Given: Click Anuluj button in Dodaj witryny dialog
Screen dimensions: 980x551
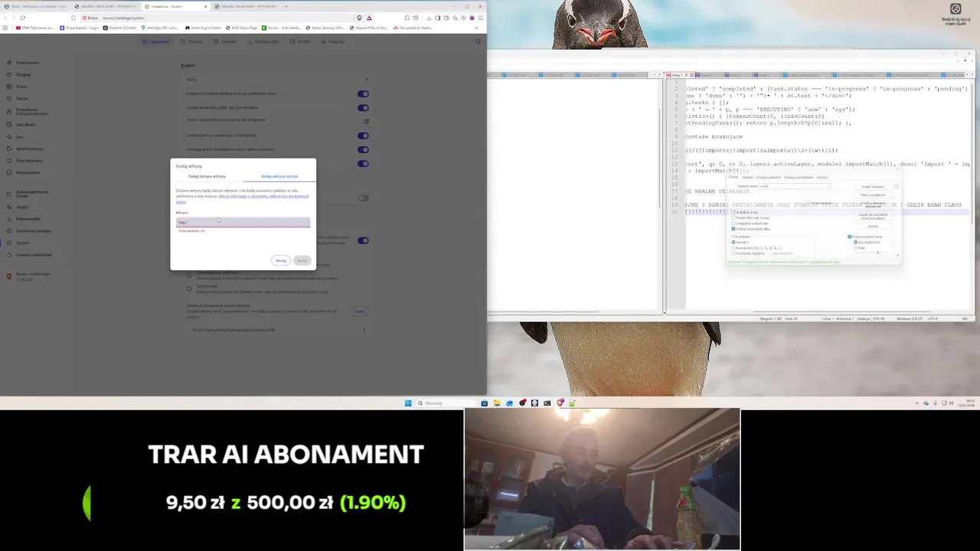Looking at the screenshot, I should pyautogui.click(x=281, y=260).
